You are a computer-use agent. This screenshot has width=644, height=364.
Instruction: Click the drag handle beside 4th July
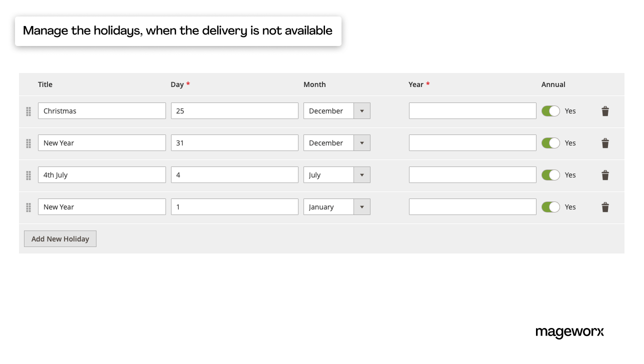pos(28,175)
